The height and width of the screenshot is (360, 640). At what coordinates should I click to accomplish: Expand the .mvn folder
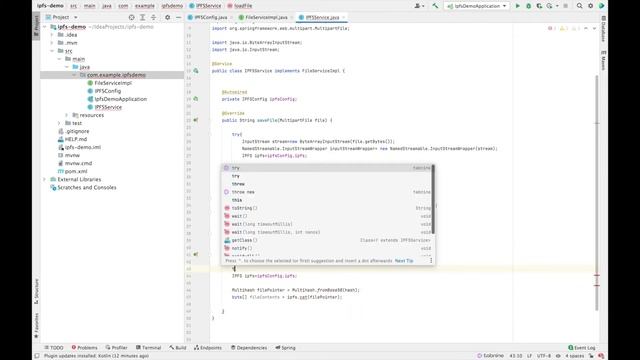pyautogui.click(x=52, y=43)
